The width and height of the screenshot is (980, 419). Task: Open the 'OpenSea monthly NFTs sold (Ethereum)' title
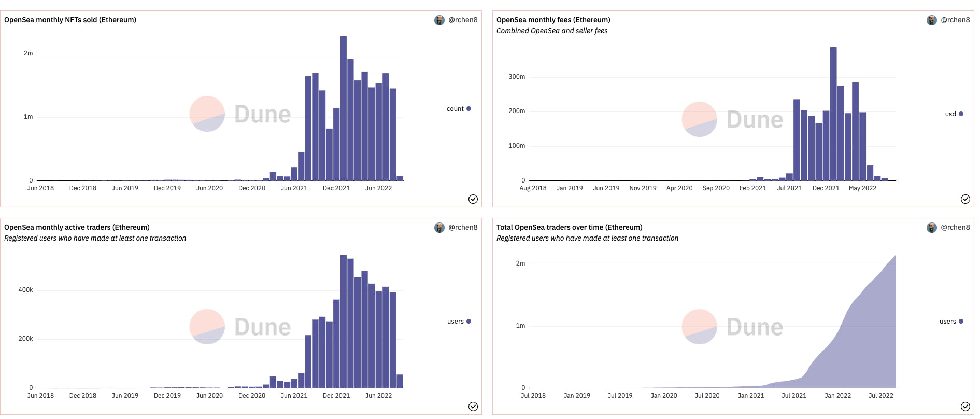[70, 20]
